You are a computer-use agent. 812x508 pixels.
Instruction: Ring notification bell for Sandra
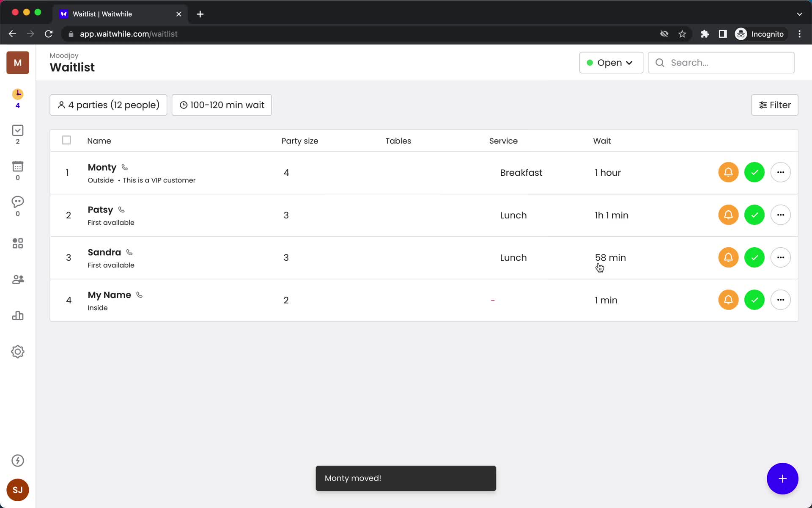[x=728, y=257]
